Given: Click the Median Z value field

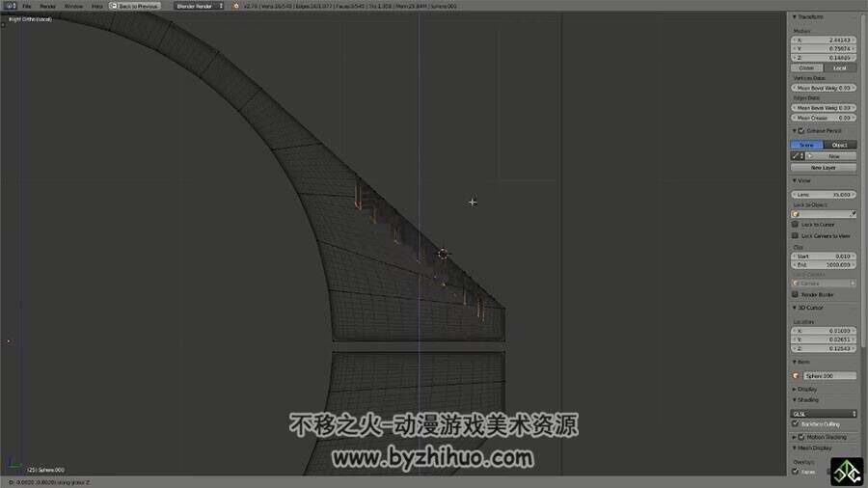Looking at the screenshot, I should click(824, 58).
